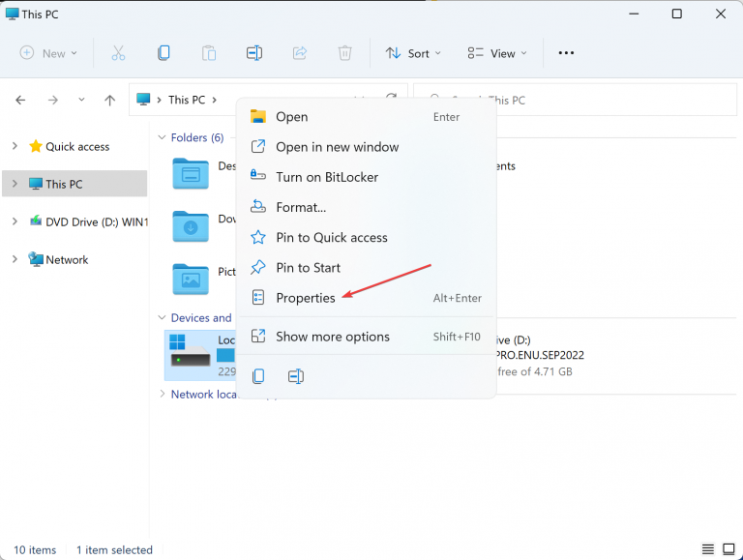This screenshot has width=743, height=560.
Task: Expand Quick access tree node
Action: (x=15, y=146)
